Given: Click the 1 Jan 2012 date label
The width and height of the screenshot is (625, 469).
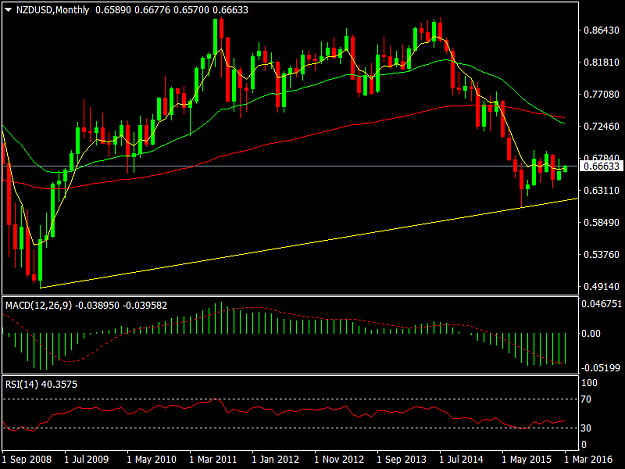Looking at the screenshot, I should click(x=275, y=459).
